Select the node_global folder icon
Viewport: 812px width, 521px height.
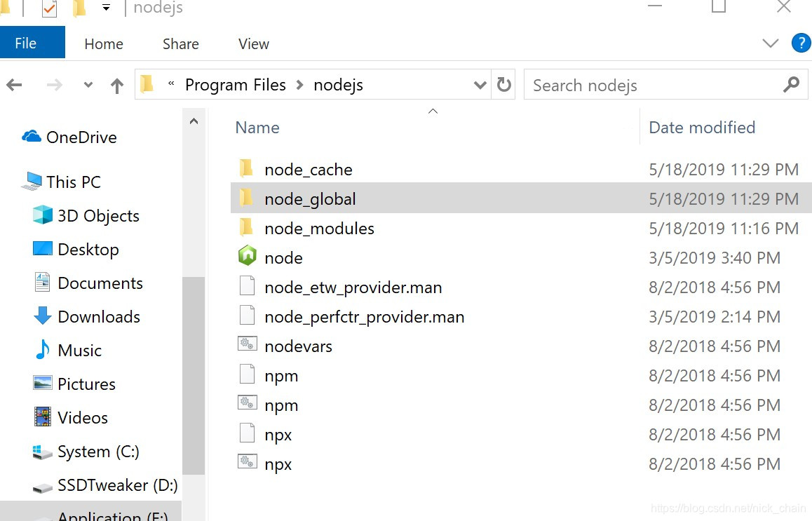[247, 198]
